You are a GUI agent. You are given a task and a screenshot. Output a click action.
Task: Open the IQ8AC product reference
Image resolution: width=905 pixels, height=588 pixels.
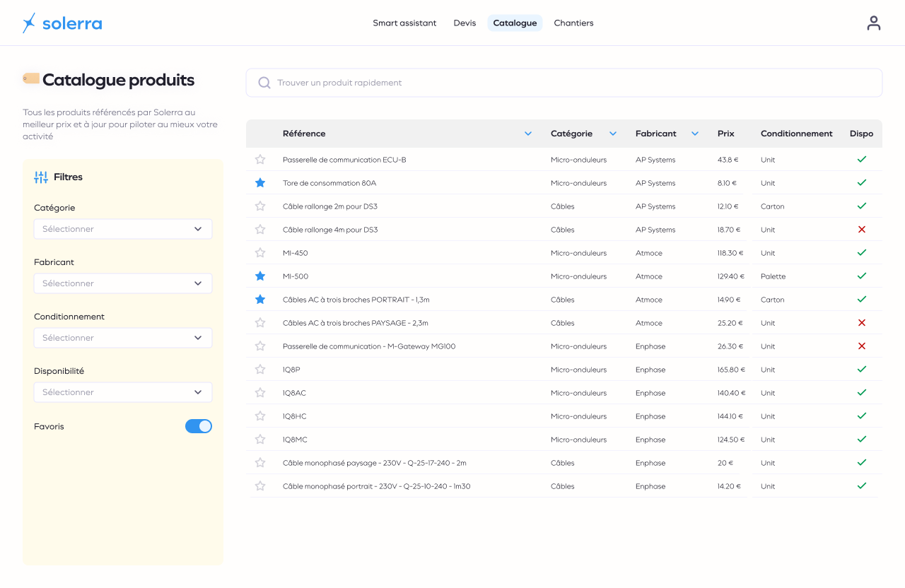point(294,393)
